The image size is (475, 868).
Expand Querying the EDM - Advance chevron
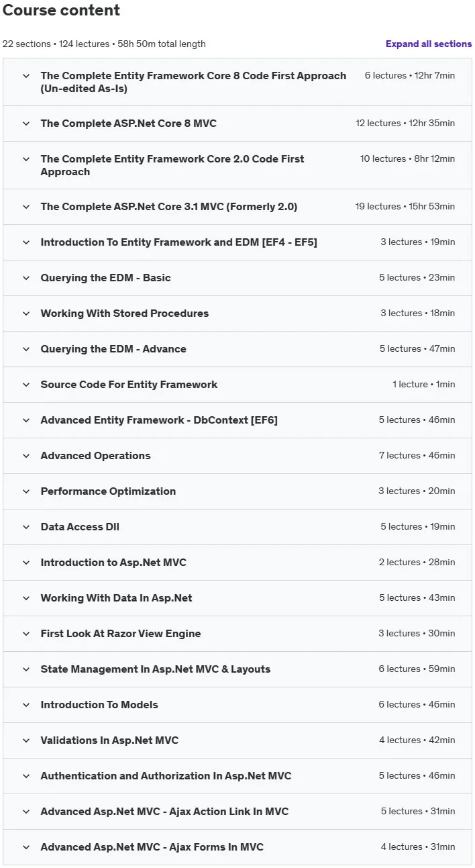(26, 349)
